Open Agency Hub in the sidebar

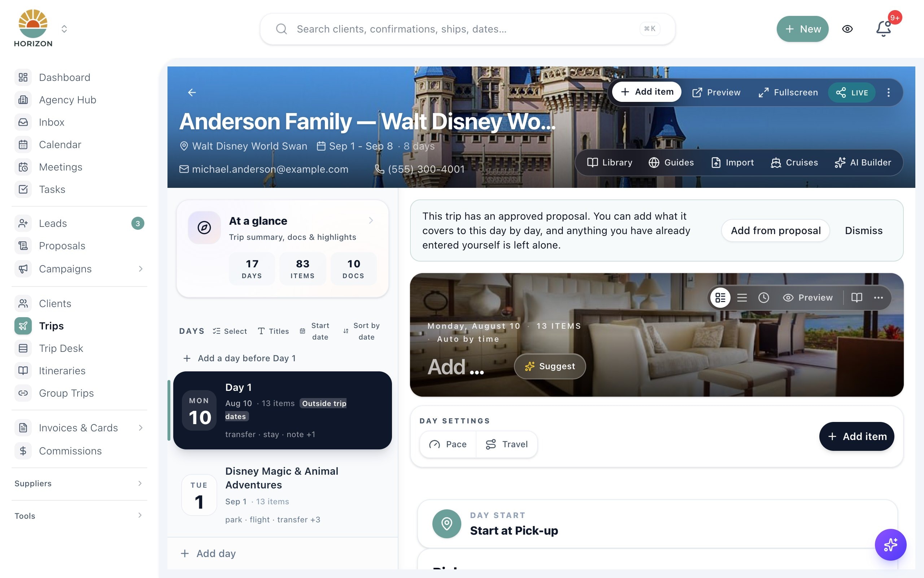click(79, 100)
